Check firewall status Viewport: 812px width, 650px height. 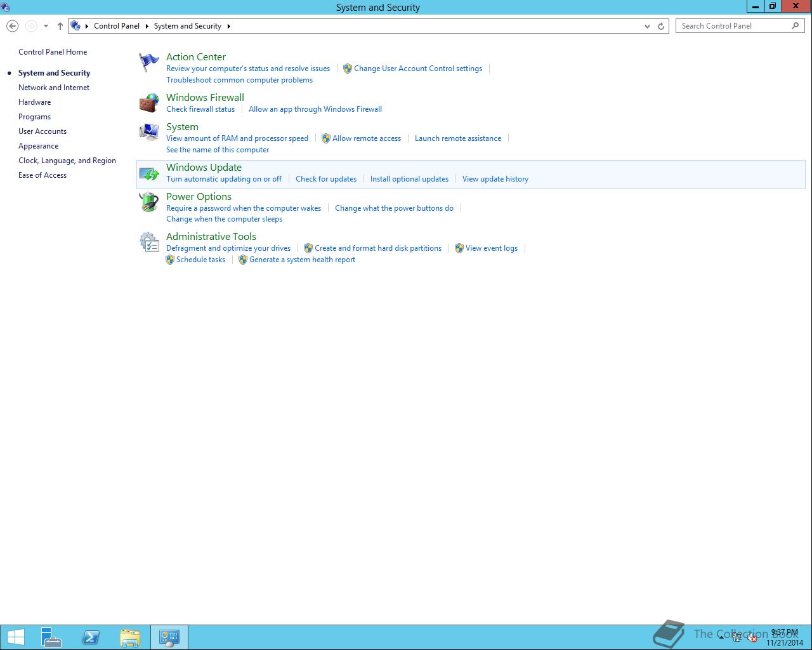click(x=200, y=109)
